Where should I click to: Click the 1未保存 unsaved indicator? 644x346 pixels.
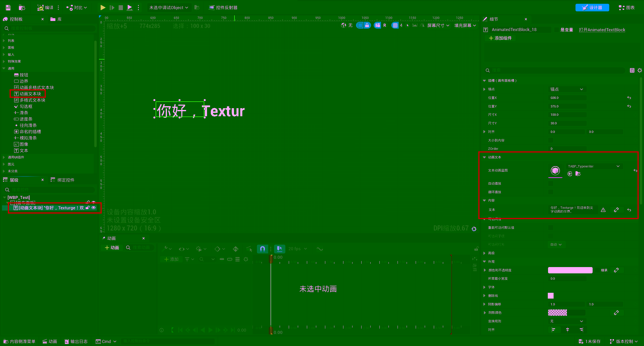pyautogui.click(x=590, y=341)
